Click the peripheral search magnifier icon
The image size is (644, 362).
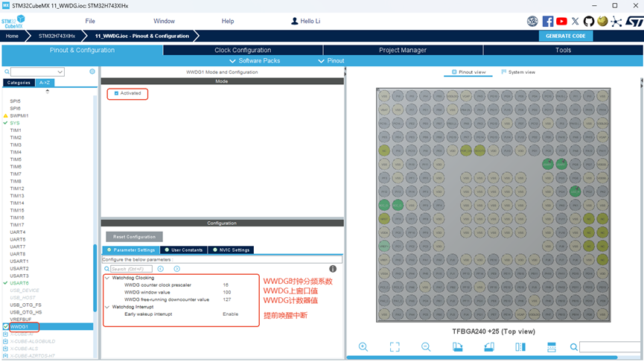coord(7,72)
